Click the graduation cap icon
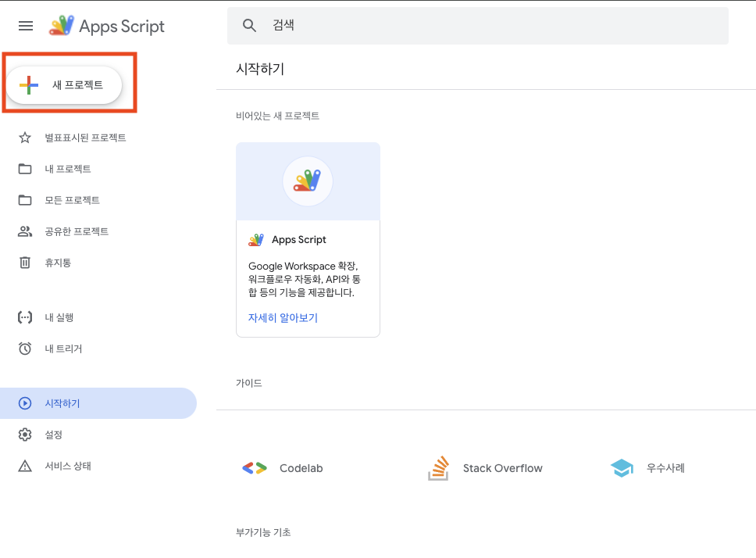 pos(622,468)
